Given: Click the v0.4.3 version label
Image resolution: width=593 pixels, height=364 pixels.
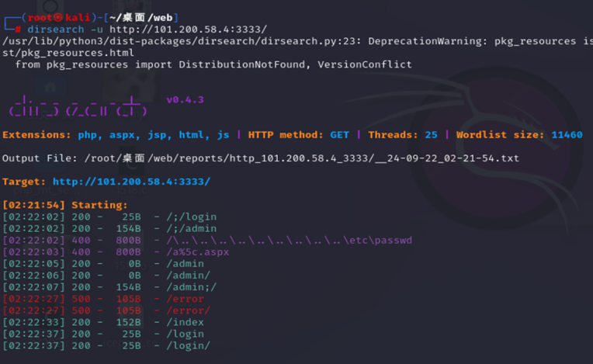Looking at the screenshot, I should (x=186, y=99).
